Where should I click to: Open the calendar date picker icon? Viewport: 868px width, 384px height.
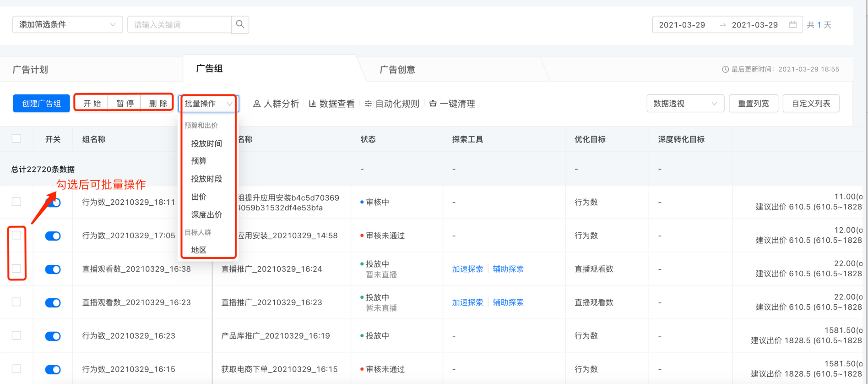click(792, 25)
